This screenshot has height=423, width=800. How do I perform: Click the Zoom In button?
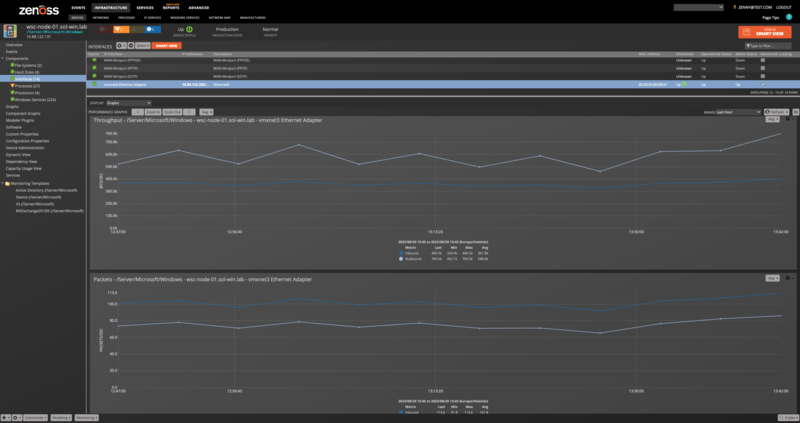click(x=153, y=112)
